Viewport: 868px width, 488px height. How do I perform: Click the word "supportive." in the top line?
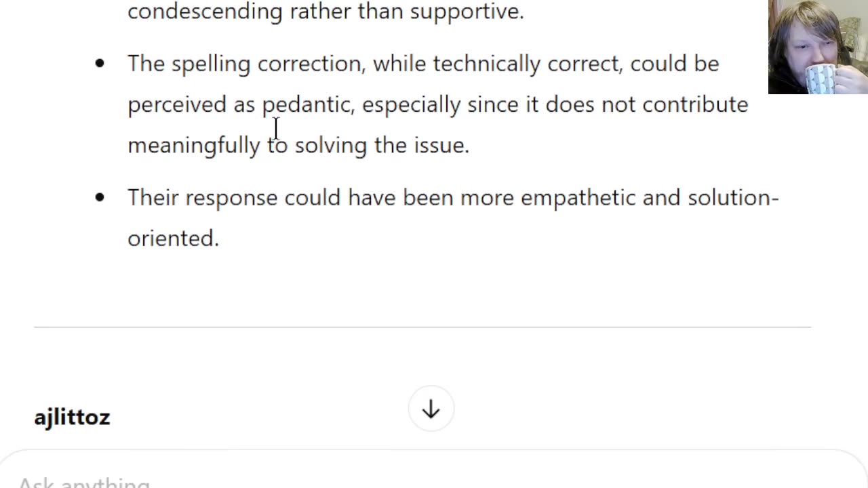click(x=467, y=11)
